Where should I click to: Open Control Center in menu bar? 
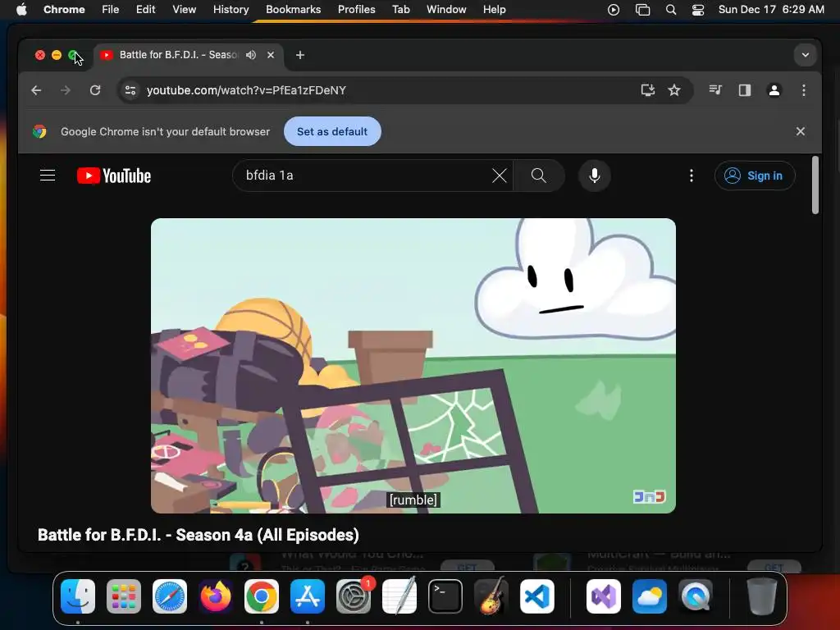coord(698,9)
